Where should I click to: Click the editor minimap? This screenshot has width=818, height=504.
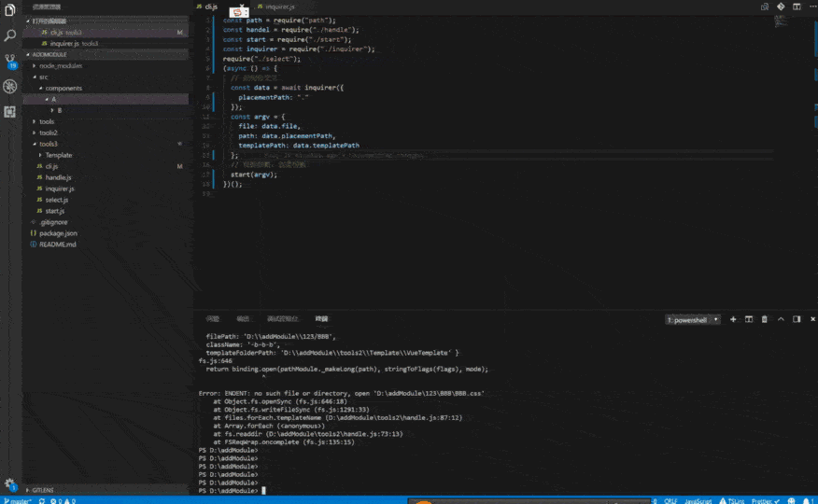click(x=781, y=21)
